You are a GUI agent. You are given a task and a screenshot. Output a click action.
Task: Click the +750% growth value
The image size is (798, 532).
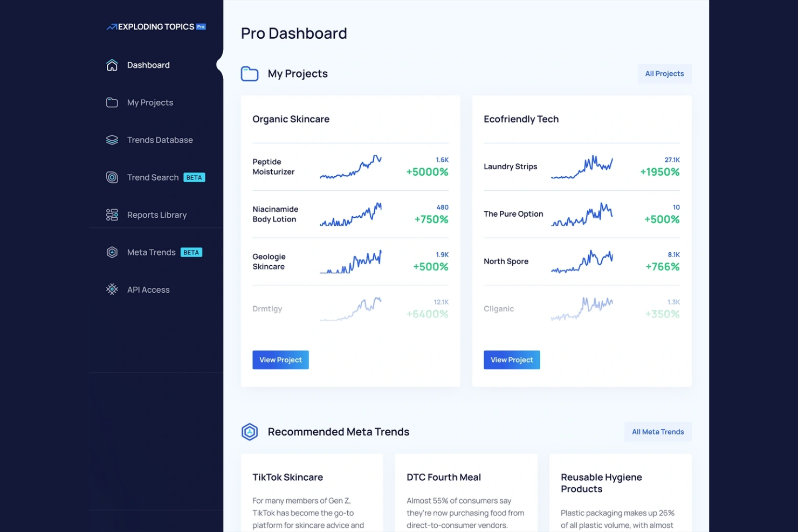click(431, 219)
